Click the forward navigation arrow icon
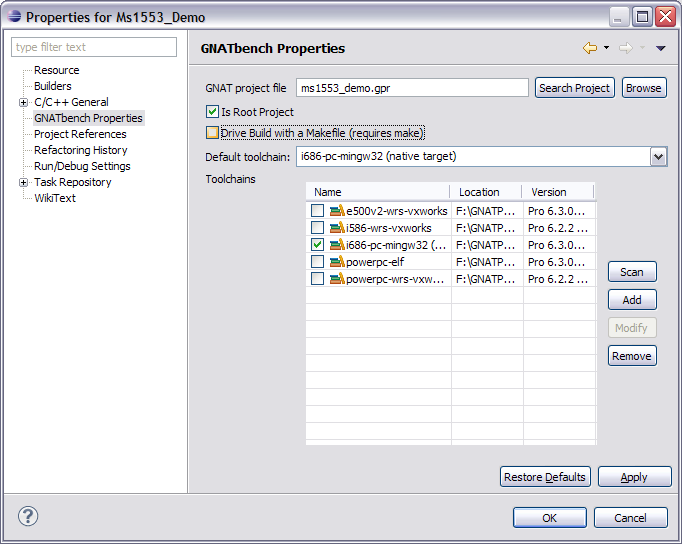 625,48
